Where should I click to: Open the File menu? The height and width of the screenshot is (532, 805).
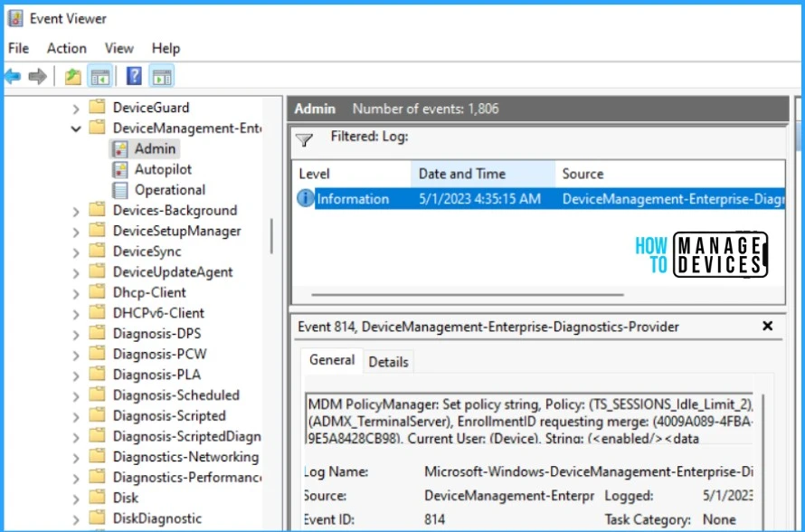click(x=18, y=48)
